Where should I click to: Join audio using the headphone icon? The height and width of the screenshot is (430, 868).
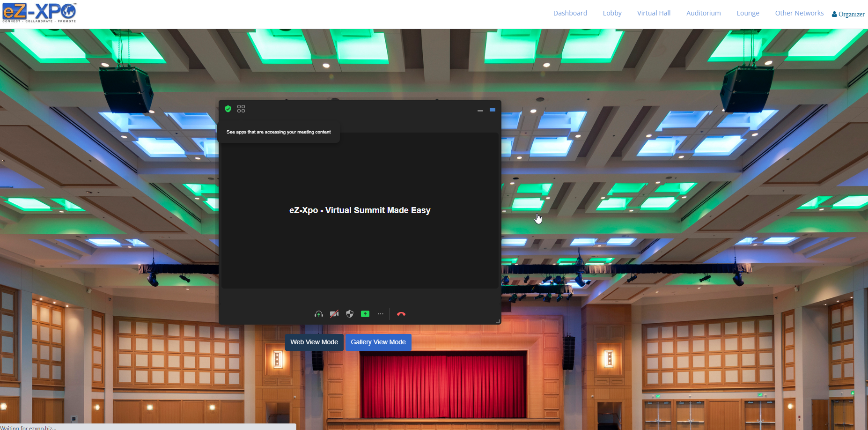(319, 314)
